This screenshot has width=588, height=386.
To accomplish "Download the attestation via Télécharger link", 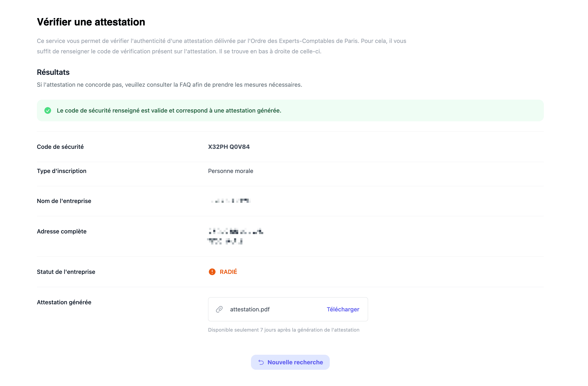I will point(343,309).
